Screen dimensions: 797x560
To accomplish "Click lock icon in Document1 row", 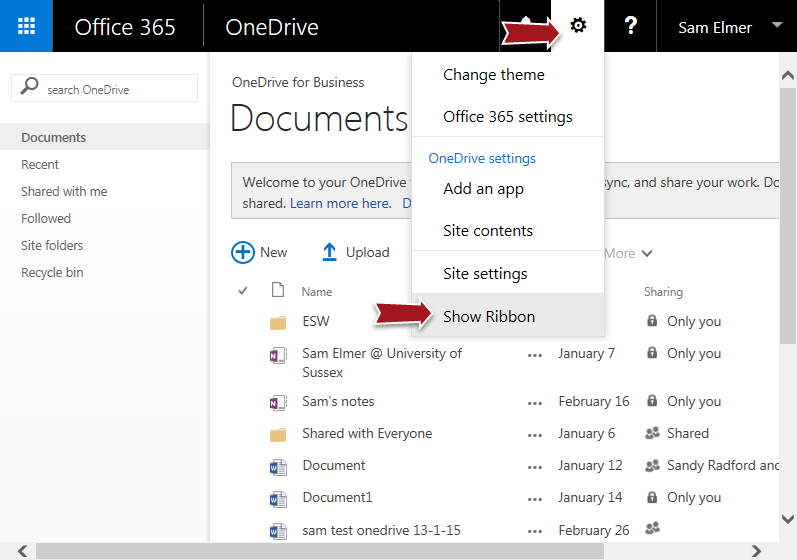I will tap(652, 497).
